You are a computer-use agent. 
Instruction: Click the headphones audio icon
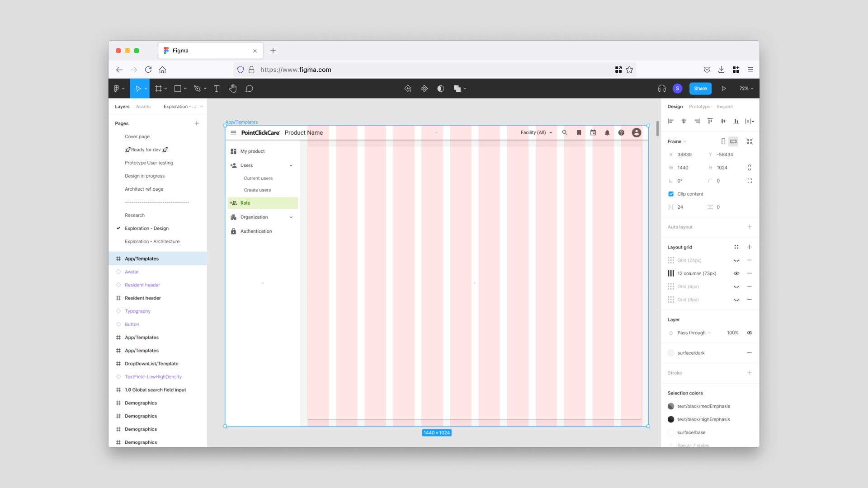[x=662, y=89]
